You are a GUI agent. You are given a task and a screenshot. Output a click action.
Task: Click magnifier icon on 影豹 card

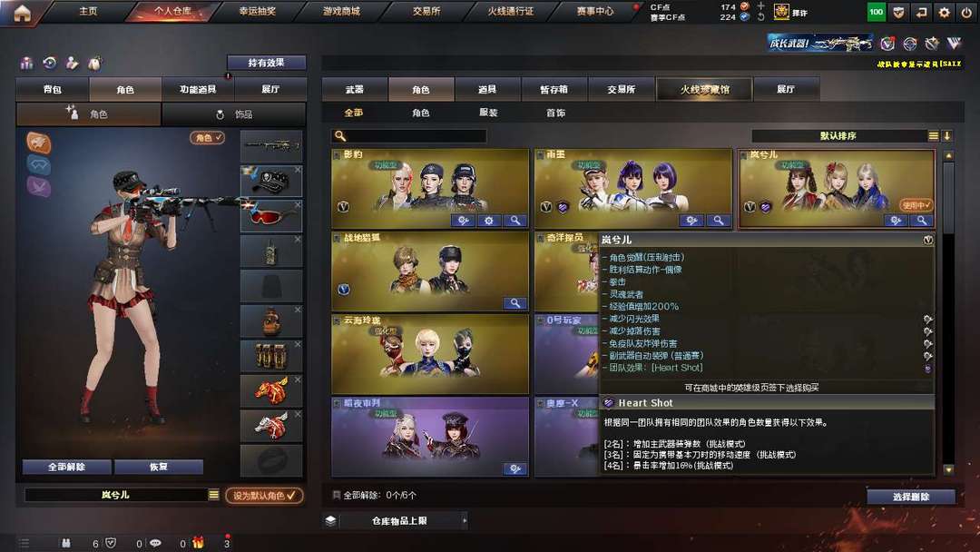(x=515, y=220)
